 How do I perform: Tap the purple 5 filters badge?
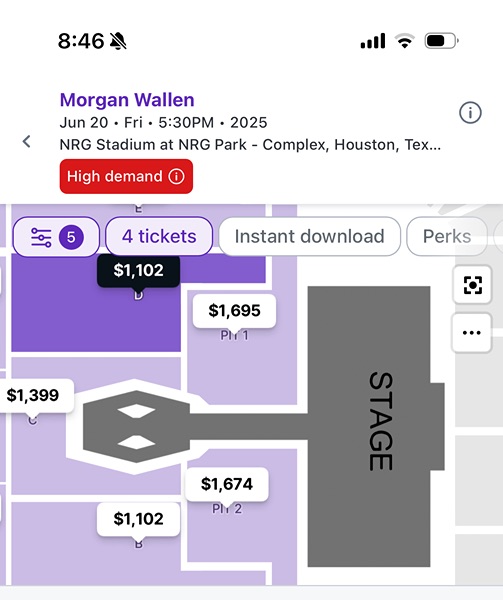tap(71, 237)
